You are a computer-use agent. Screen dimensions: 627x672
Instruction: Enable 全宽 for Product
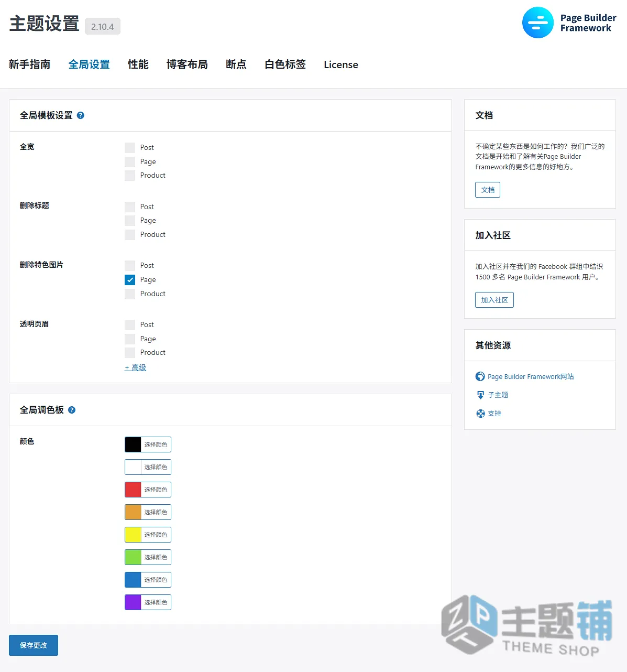[x=130, y=176]
